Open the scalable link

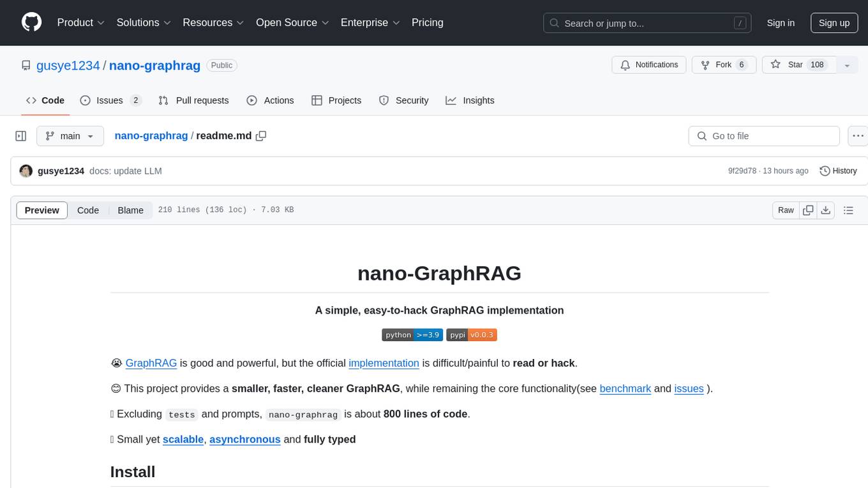pos(183,439)
